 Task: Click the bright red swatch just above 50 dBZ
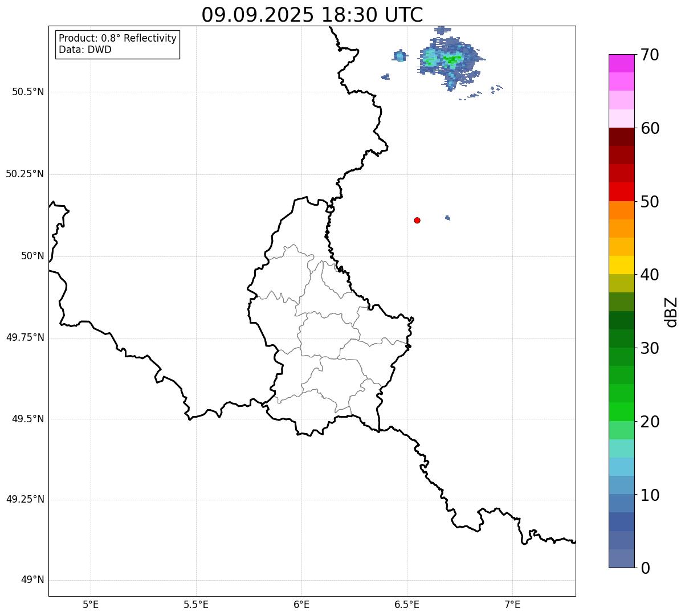click(x=621, y=192)
